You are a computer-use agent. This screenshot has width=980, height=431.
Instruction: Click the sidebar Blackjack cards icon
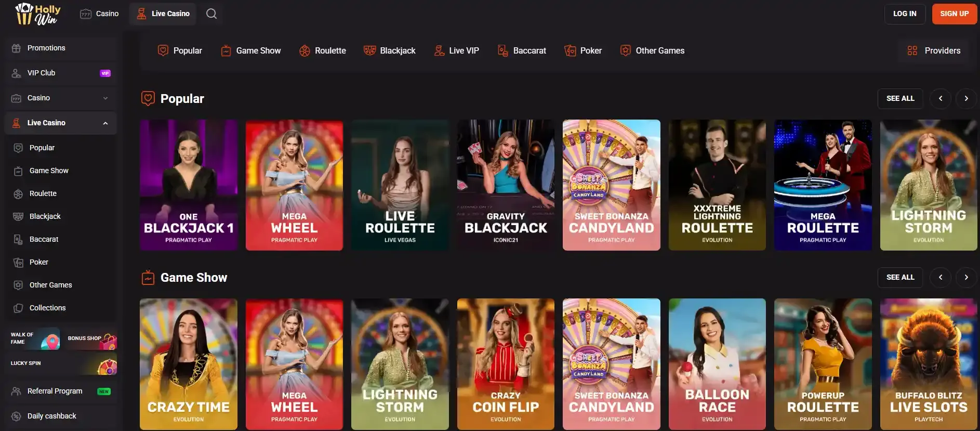18,216
